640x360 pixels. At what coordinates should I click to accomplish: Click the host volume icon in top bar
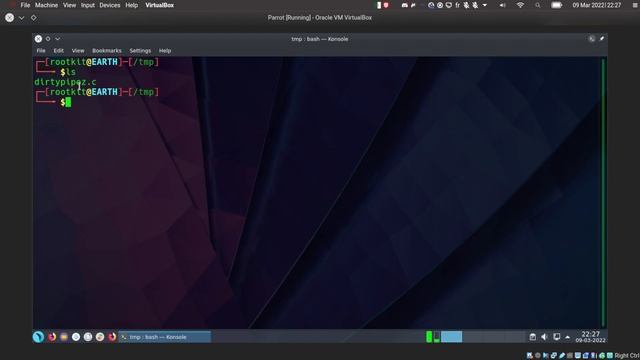[x=502, y=5]
